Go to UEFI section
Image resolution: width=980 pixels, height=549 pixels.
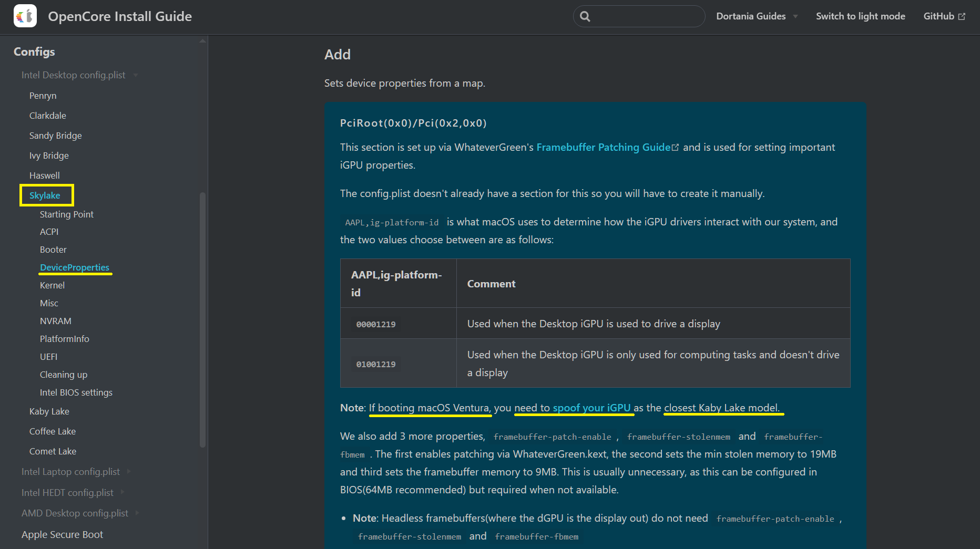tap(48, 357)
